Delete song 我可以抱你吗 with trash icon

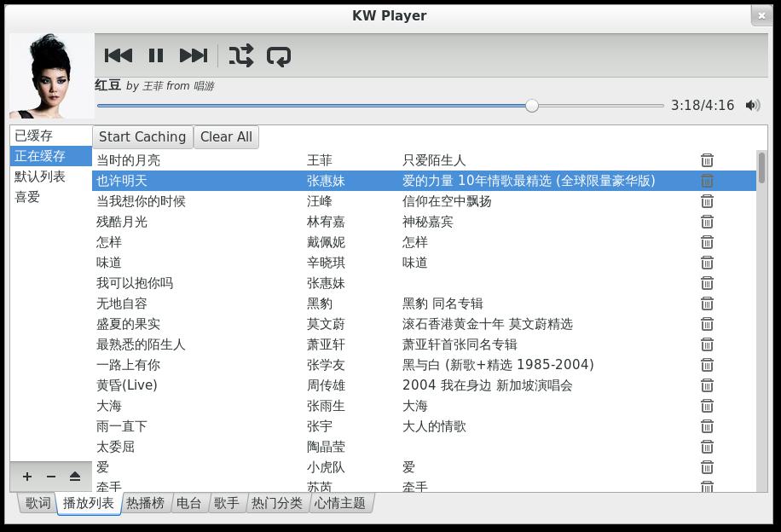click(x=707, y=283)
